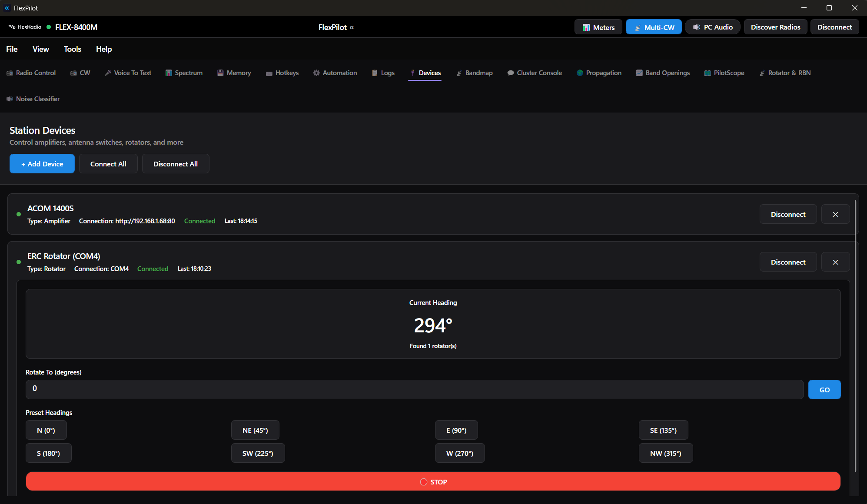Click the PilotScope tab icon

point(708,73)
